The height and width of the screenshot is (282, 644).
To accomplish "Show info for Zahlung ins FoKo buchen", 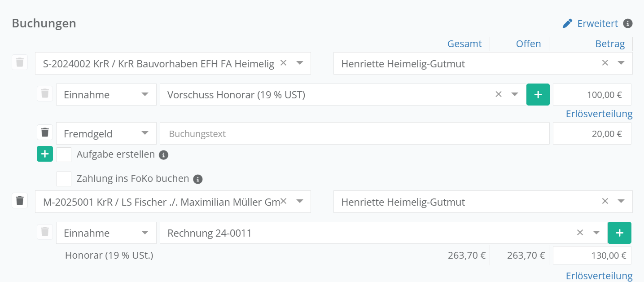I will point(198,179).
